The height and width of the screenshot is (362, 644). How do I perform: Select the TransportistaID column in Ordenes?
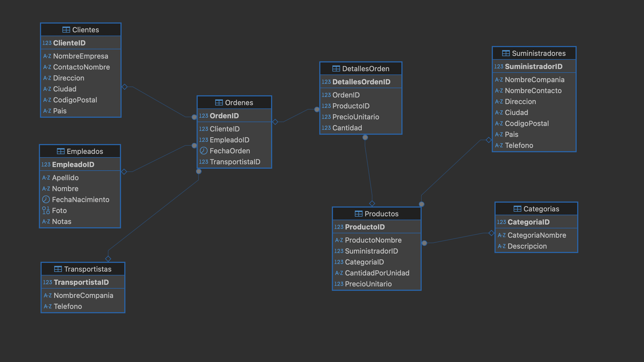(235, 162)
